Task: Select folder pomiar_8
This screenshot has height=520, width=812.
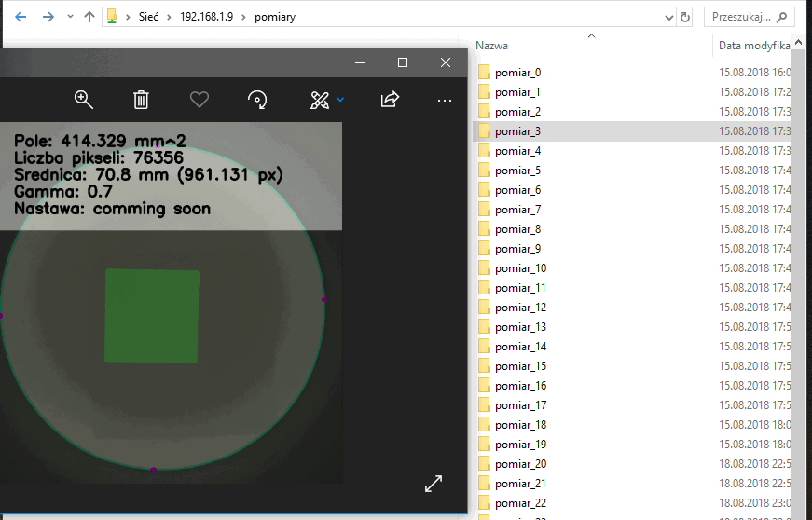Action: (517, 229)
